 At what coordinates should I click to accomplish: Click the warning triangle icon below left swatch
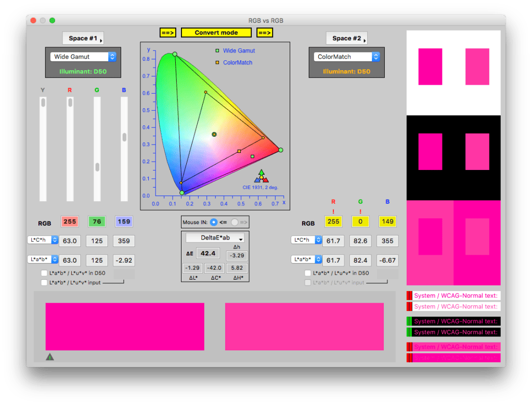pyautogui.click(x=50, y=357)
